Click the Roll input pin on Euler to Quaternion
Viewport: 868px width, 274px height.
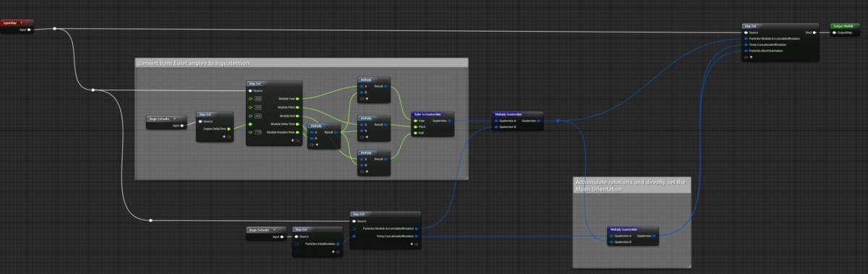pyautogui.click(x=415, y=133)
